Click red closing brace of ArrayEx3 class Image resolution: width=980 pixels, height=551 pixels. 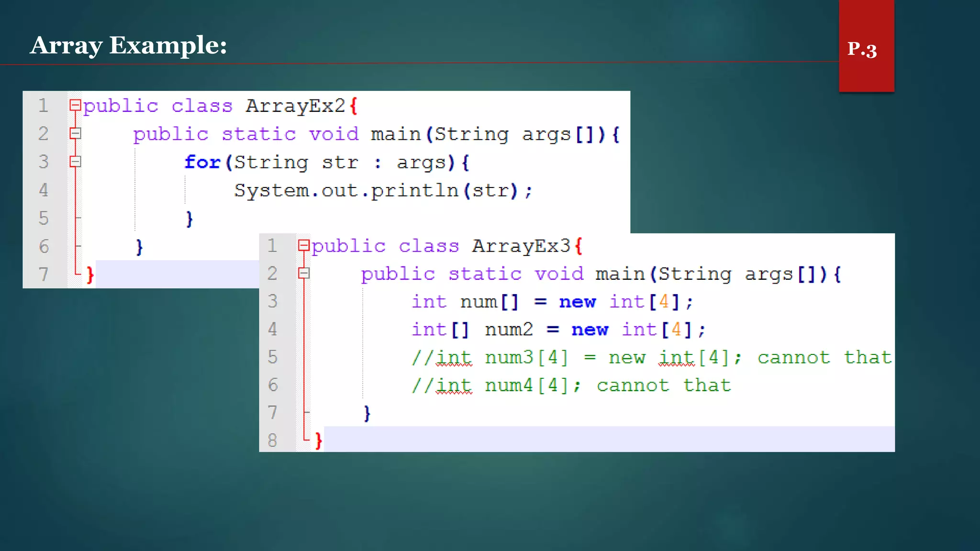319,441
